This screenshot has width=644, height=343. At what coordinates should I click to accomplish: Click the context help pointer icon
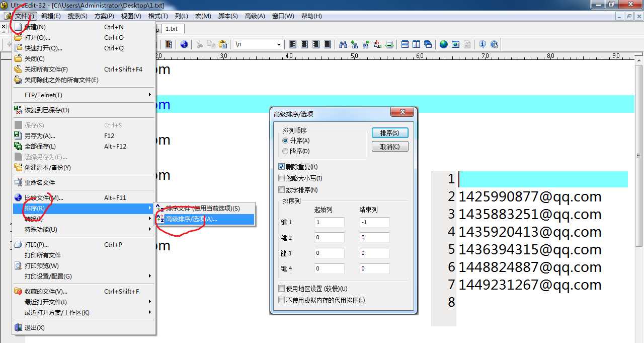coord(494,44)
